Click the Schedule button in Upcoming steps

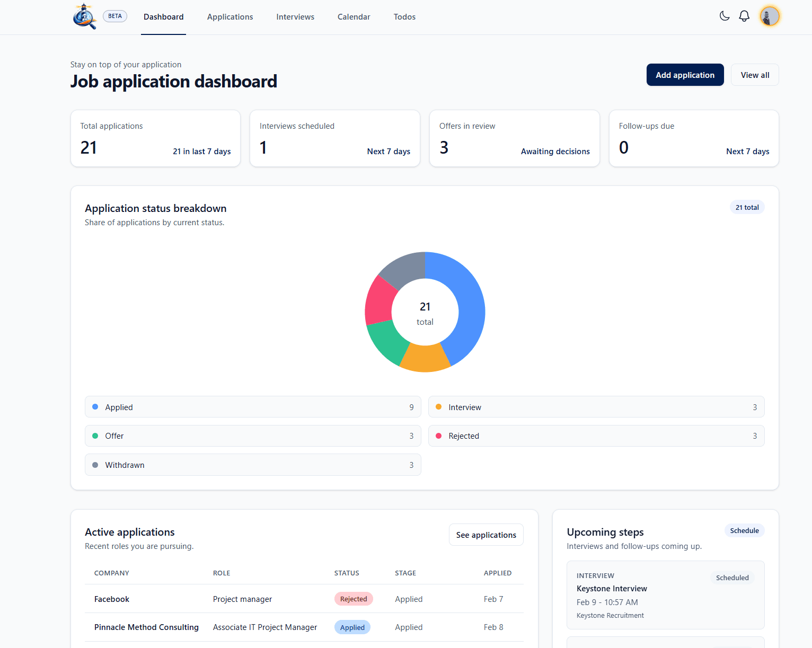(744, 530)
